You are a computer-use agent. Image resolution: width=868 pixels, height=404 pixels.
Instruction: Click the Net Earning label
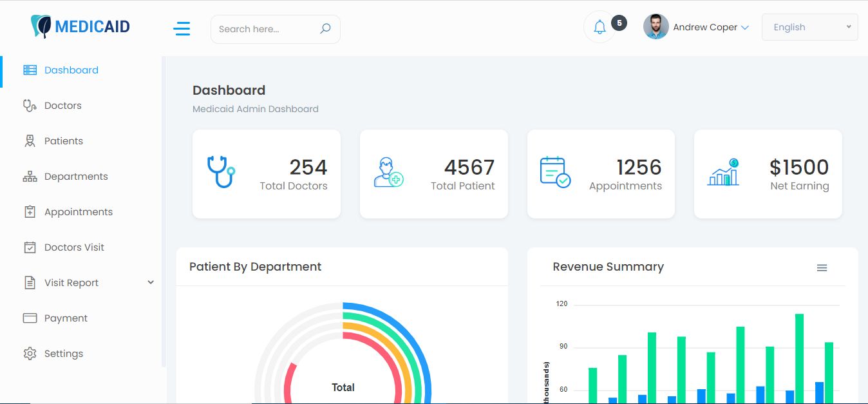(800, 186)
